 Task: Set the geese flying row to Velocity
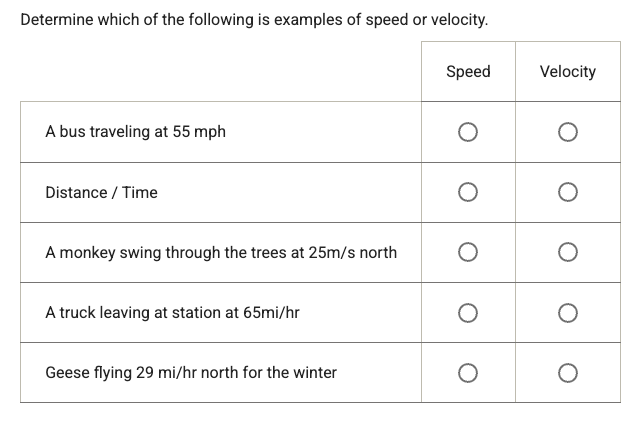click(567, 372)
